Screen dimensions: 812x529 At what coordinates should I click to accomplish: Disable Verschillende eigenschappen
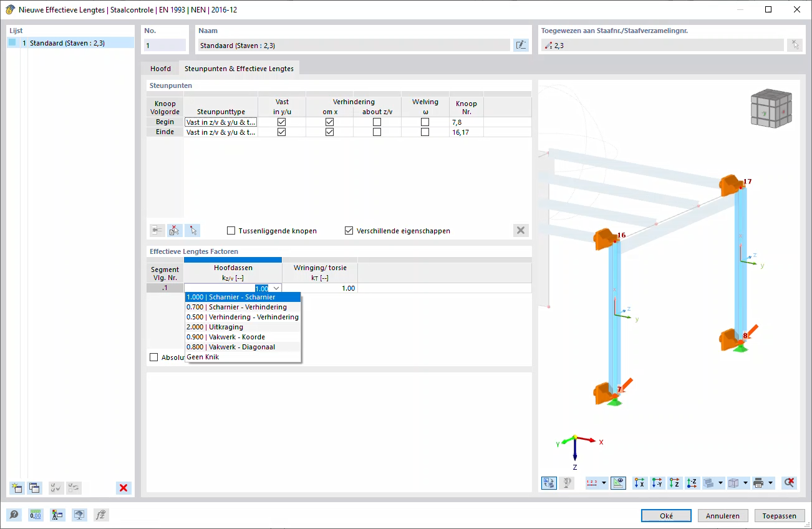(349, 230)
